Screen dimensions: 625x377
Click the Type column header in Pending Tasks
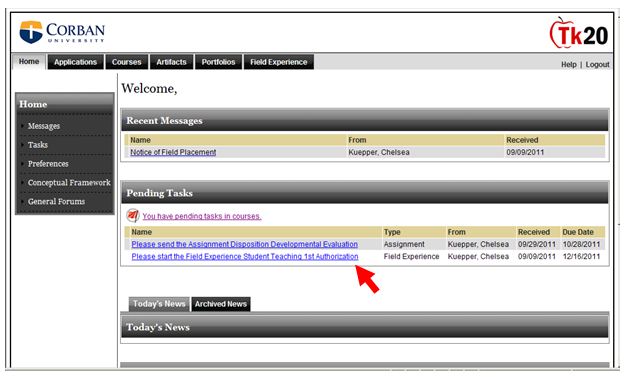pyautogui.click(x=392, y=232)
